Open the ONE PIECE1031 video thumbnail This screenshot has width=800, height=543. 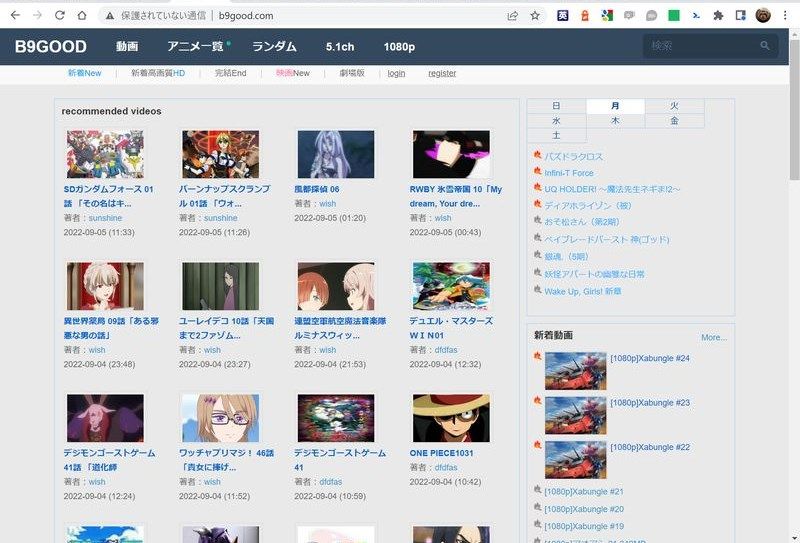(451, 418)
